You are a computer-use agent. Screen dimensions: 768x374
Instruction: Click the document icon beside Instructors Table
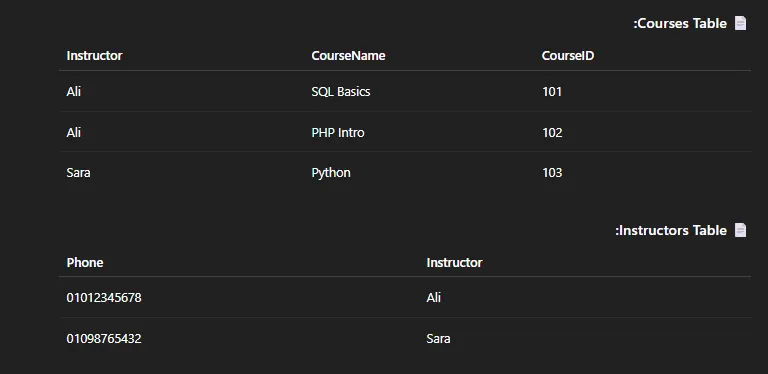click(x=740, y=230)
